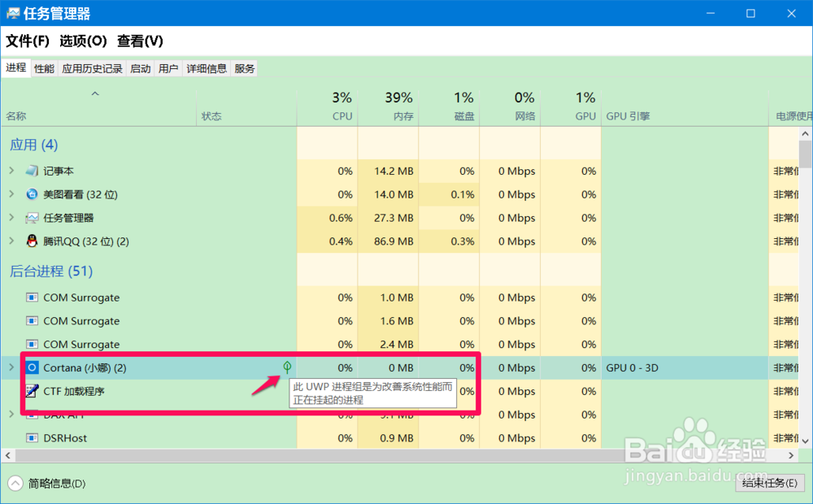Close the Task Manager window
Viewport: 813px width, 504px height.
(791, 14)
